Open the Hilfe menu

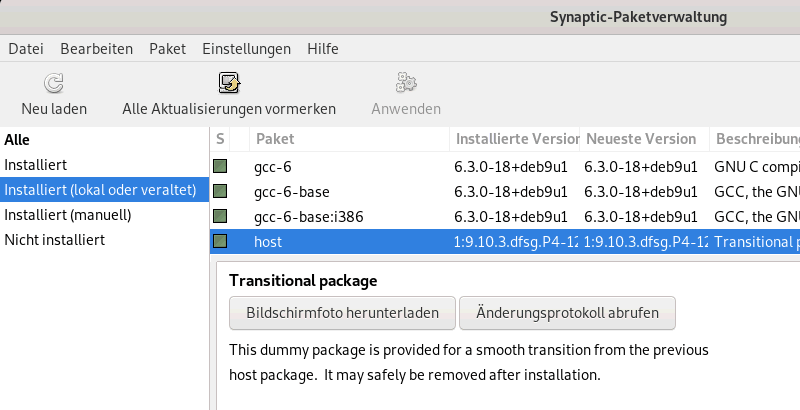point(323,48)
